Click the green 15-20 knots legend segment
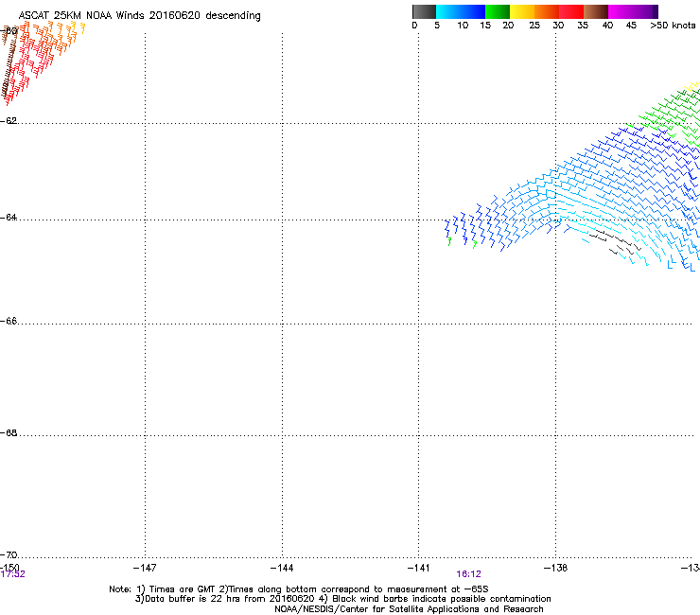Viewport: 700px width, 615px height. pyautogui.click(x=498, y=11)
